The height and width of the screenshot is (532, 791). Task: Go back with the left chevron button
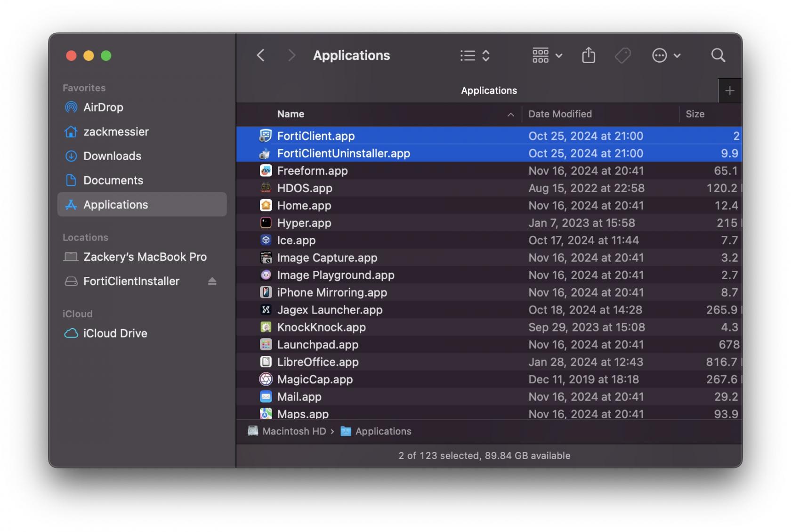[x=260, y=56]
